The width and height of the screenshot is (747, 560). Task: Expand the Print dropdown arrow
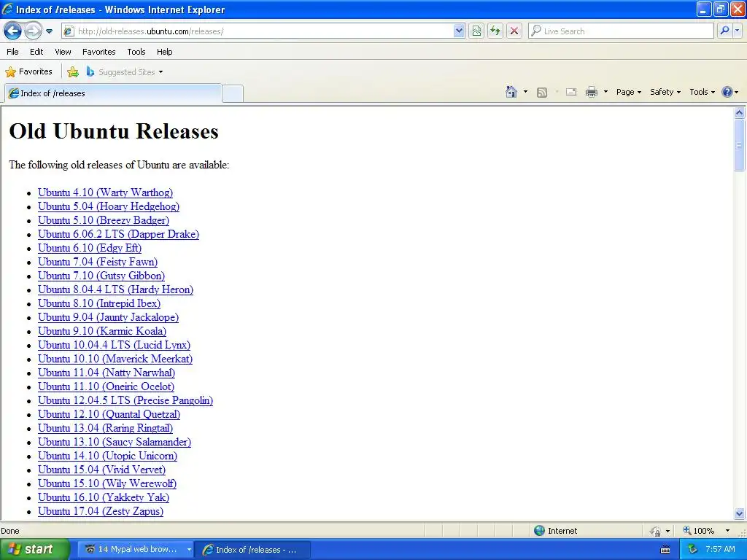pyautogui.click(x=605, y=92)
